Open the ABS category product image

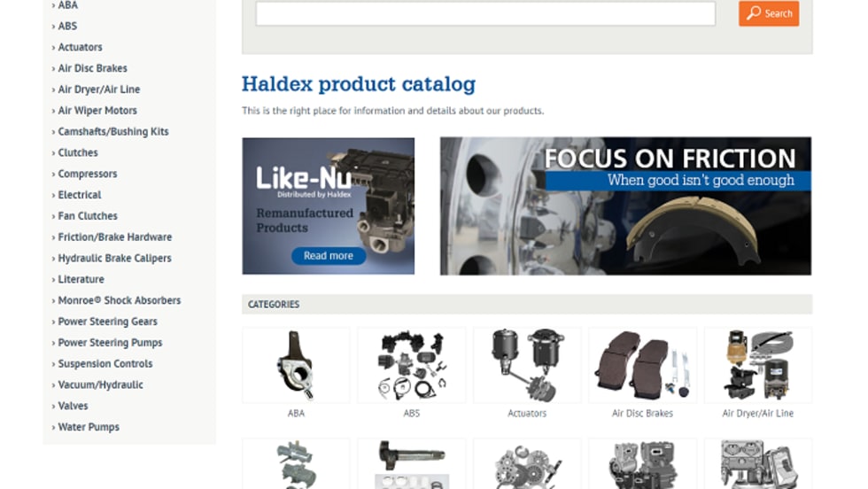point(411,366)
